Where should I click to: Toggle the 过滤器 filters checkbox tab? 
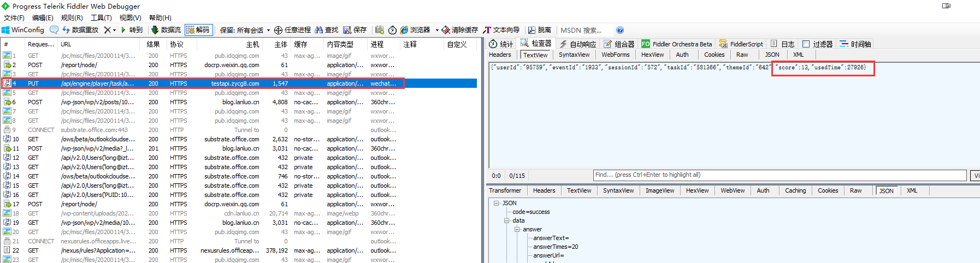(x=817, y=44)
